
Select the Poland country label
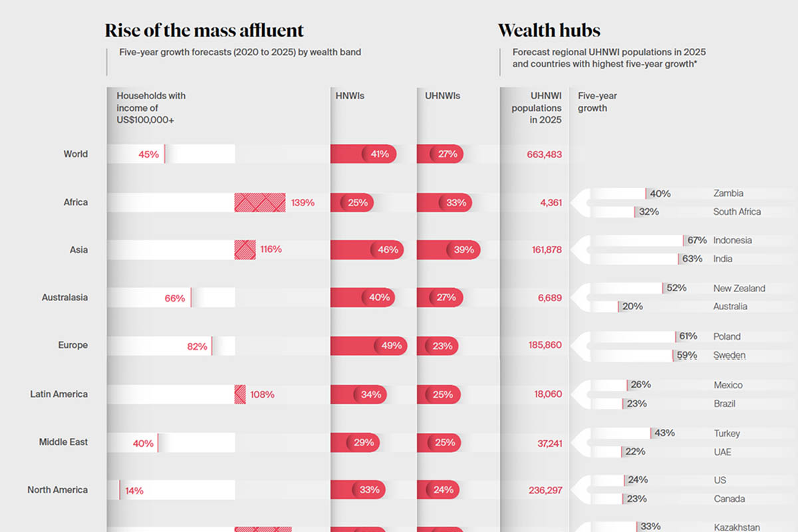(x=727, y=336)
